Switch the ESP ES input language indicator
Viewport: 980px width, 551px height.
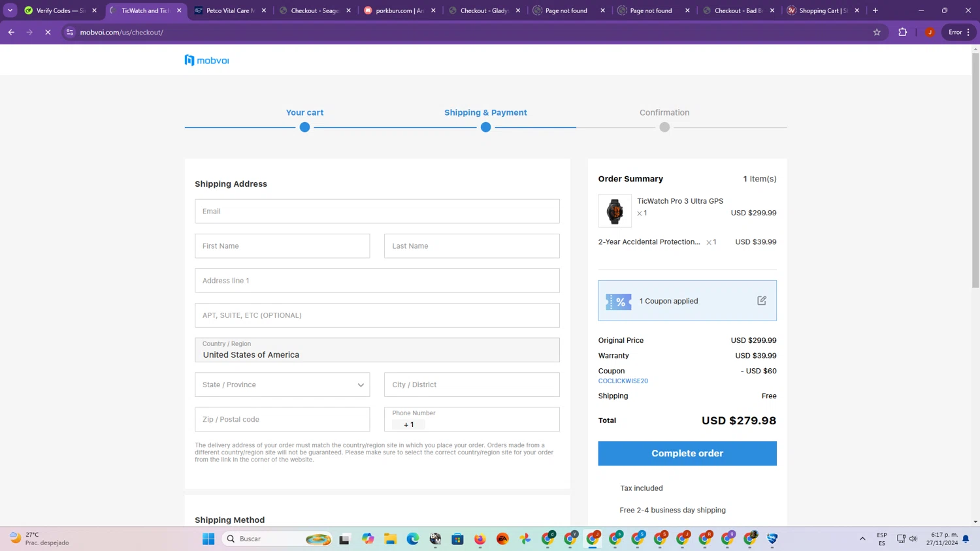[x=882, y=539]
